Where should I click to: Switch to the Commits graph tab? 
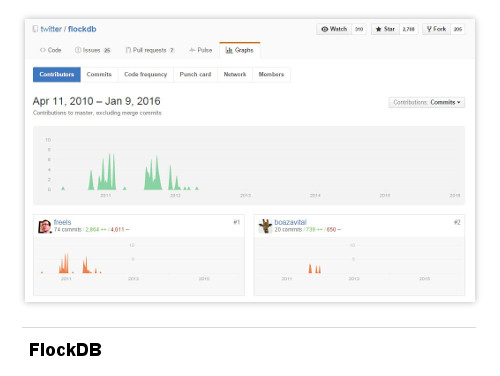99,74
